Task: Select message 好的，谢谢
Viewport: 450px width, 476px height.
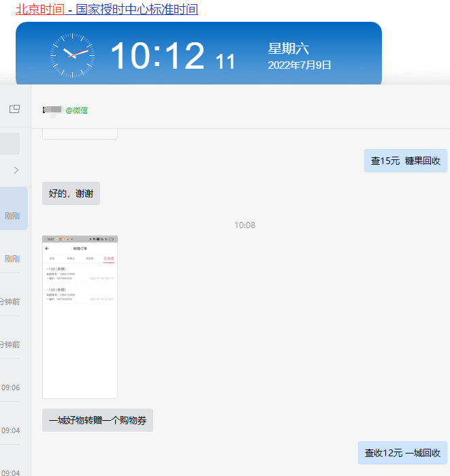Action: click(71, 193)
